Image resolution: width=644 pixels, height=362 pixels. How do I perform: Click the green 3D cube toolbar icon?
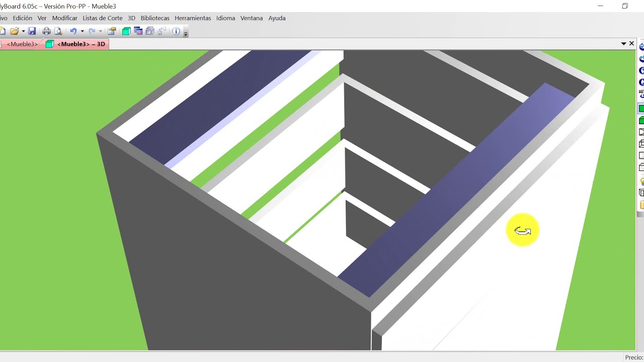coord(126,31)
